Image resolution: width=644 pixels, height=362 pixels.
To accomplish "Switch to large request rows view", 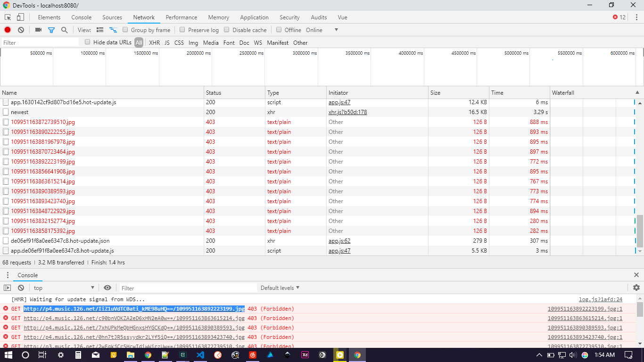I will tap(100, 30).
